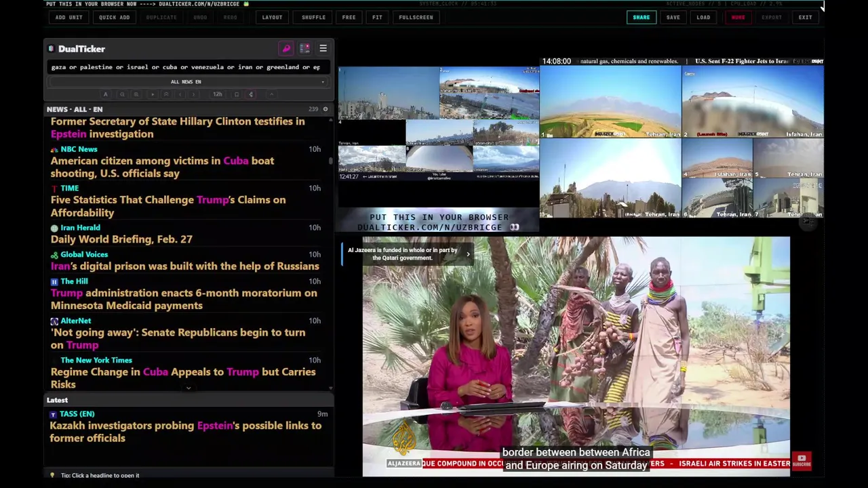Click the DualTicker logo icon
The height and width of the screenshot is (488, 868).
point(52,49)
